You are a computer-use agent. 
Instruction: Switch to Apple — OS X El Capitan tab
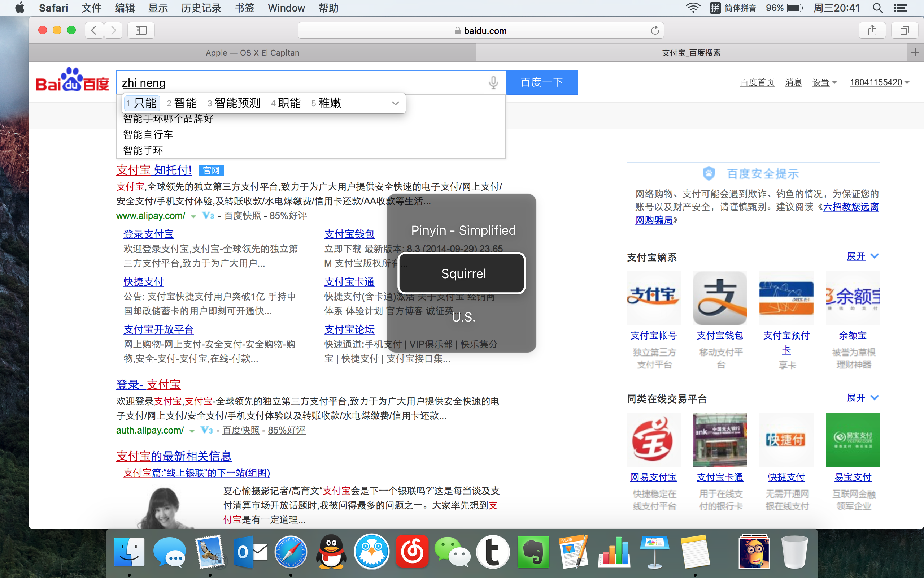pyautogui.click(x=252, y=53)
